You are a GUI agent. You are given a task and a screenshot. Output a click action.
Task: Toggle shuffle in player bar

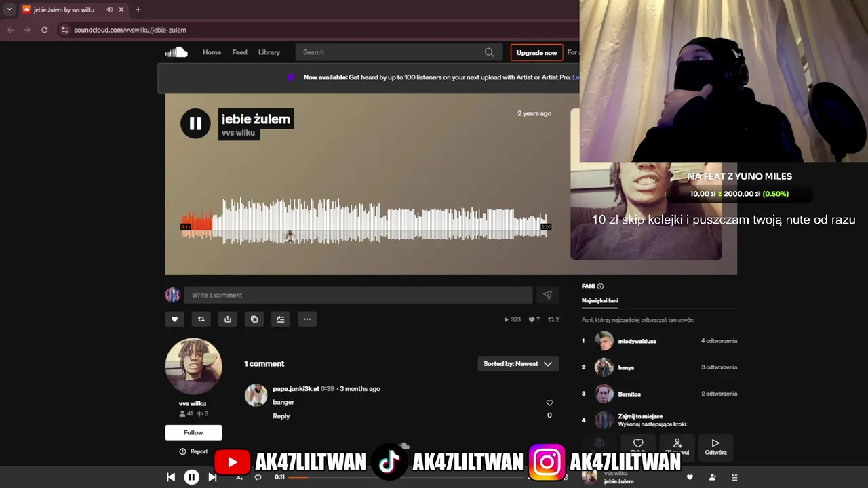tap(239, 477)
